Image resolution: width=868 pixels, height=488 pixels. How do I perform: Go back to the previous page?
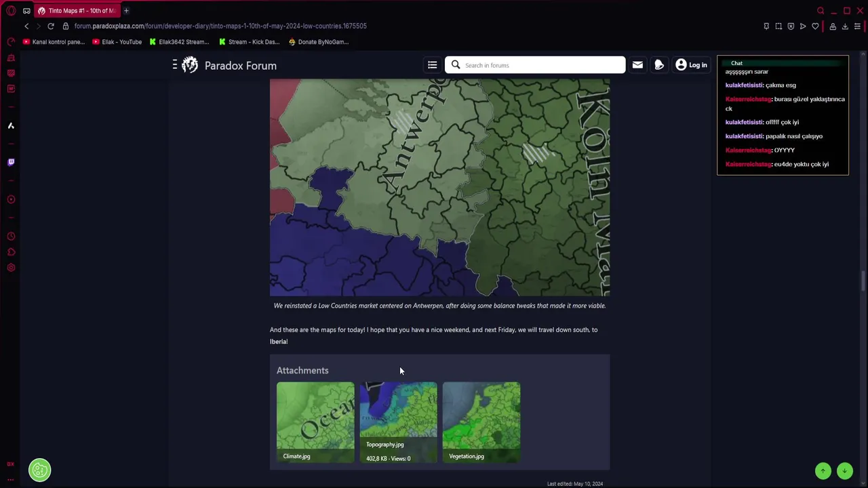[26, 26]
